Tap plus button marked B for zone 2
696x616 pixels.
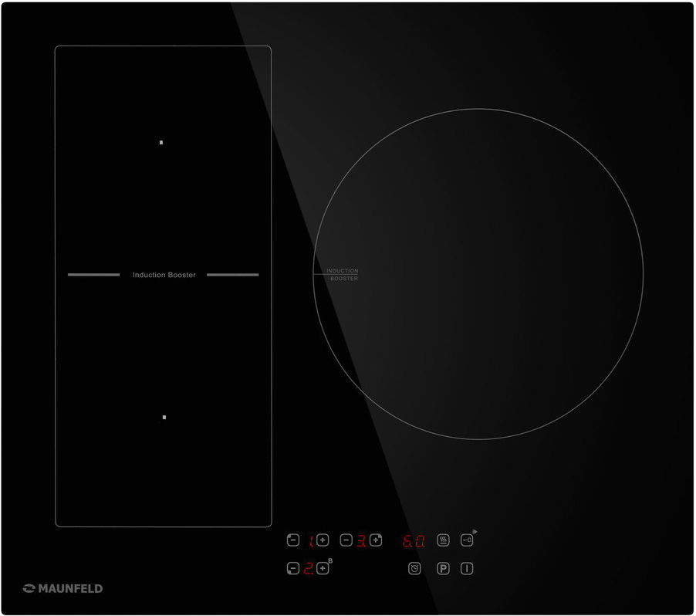[323, 568]
